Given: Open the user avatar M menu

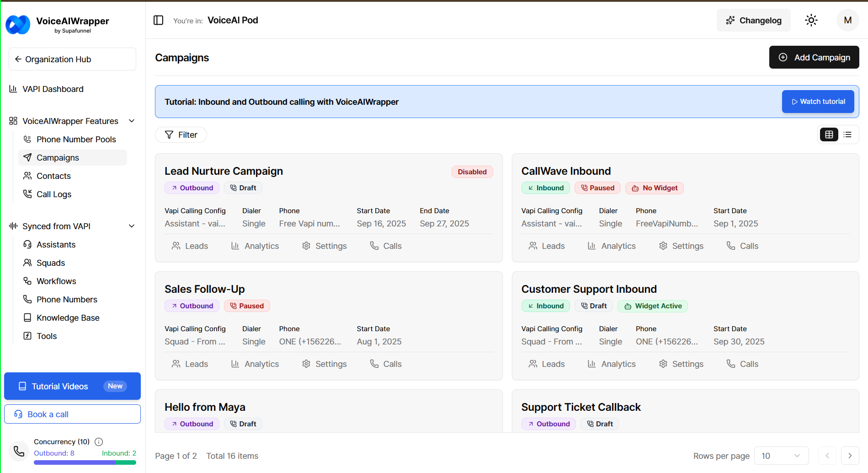Looking at the screenshot, I should point(847,20).
